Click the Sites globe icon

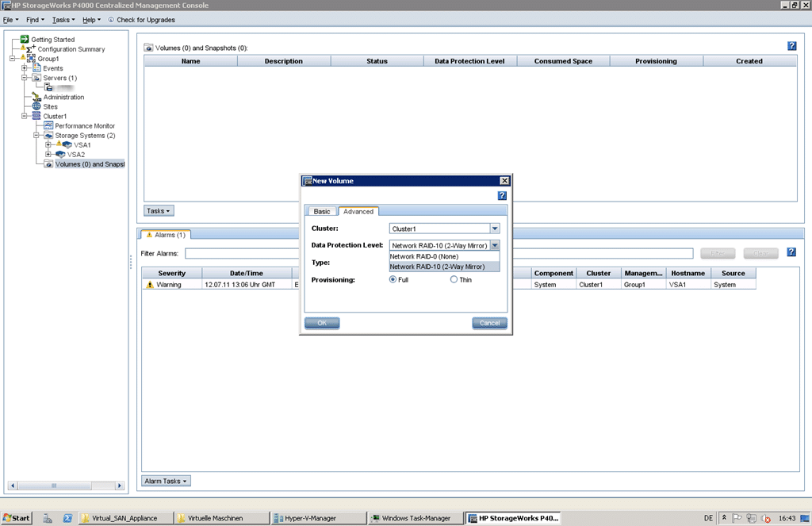tap(36, 106)
